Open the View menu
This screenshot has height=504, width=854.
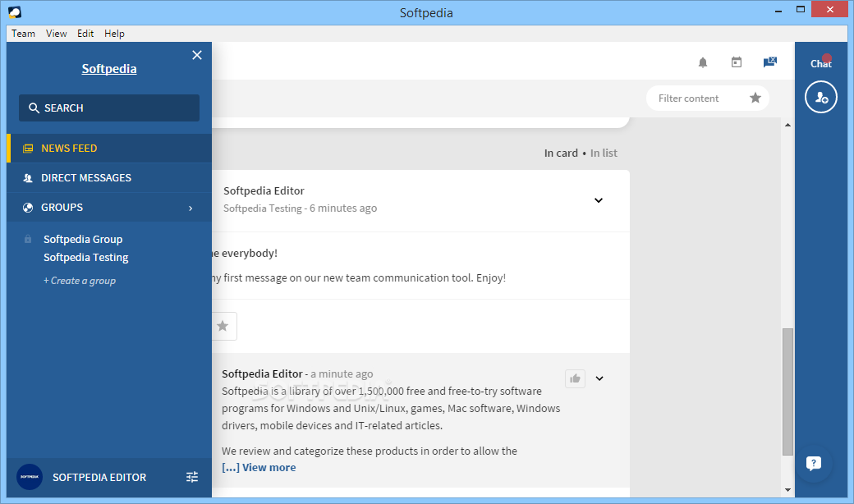click(56, 34)
